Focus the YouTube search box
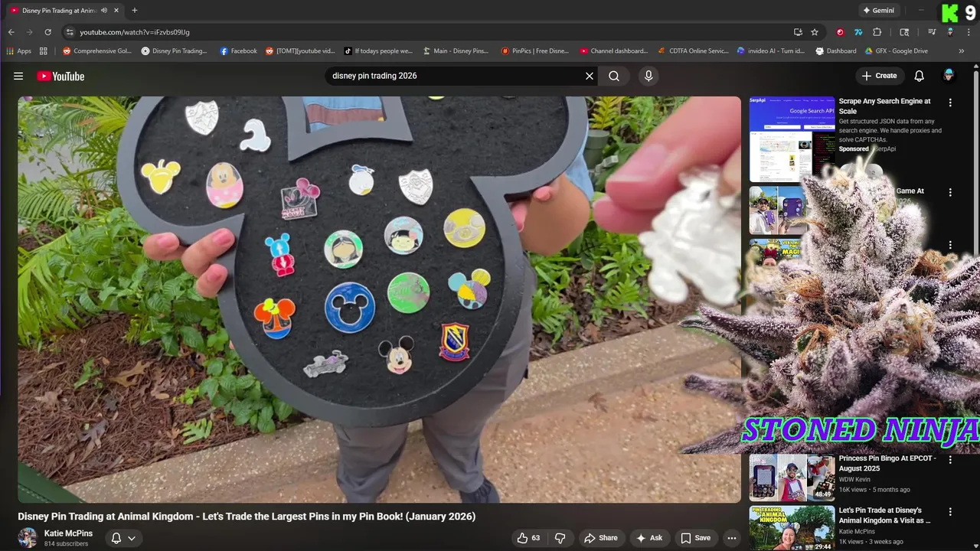This screenshot has height=551, width=980. (456, 76)
